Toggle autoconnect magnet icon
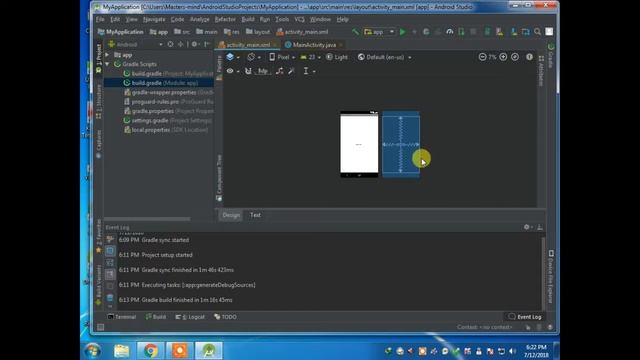The image size is (640, 360). pos(248,71)
